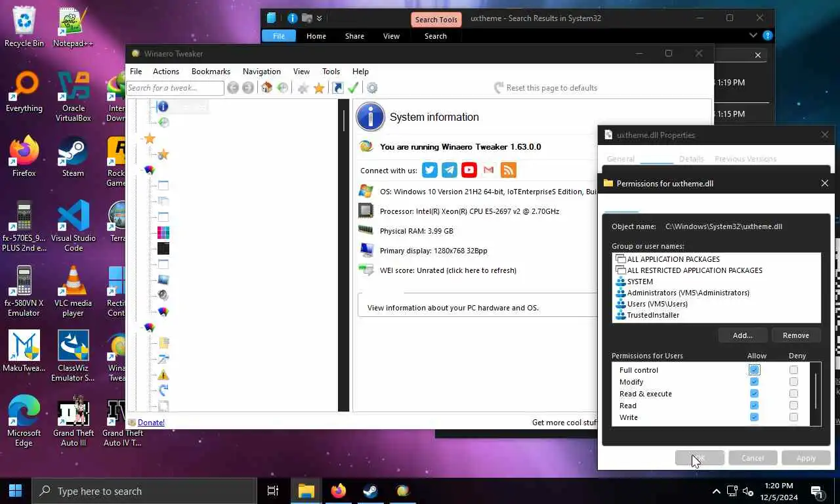Toggle Allow checkbox for Read & execute

tap(754, 394)
